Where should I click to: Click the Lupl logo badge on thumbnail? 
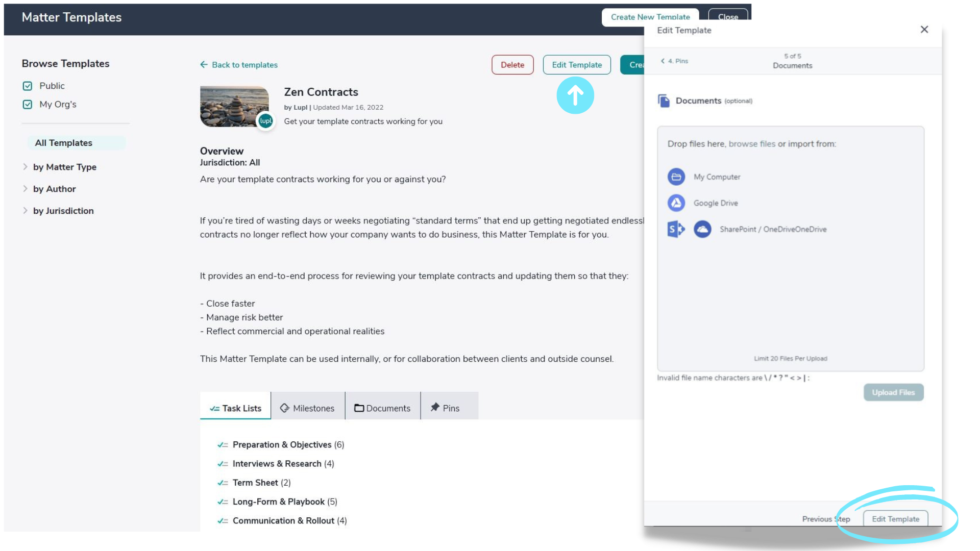click(265, 121)
